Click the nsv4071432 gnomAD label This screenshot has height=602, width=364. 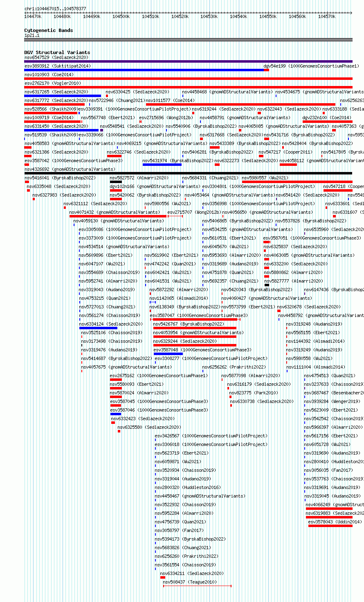point(115,213)
